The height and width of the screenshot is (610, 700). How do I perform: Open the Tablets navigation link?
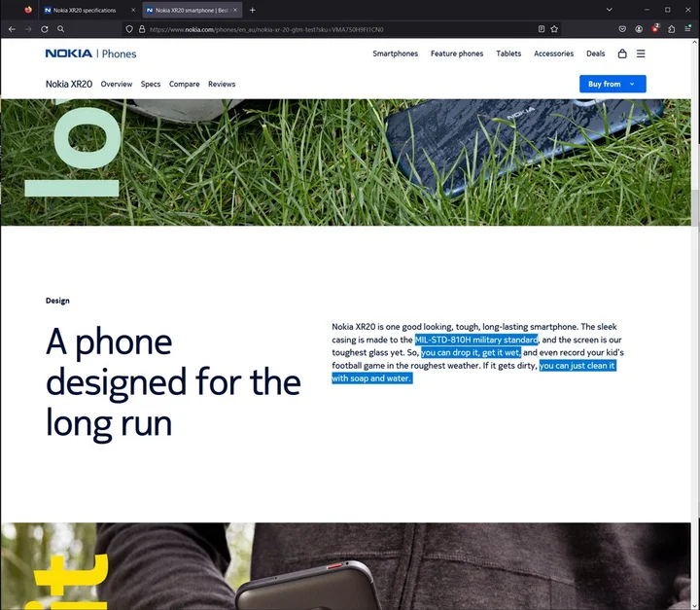click(x=508, y=54)
